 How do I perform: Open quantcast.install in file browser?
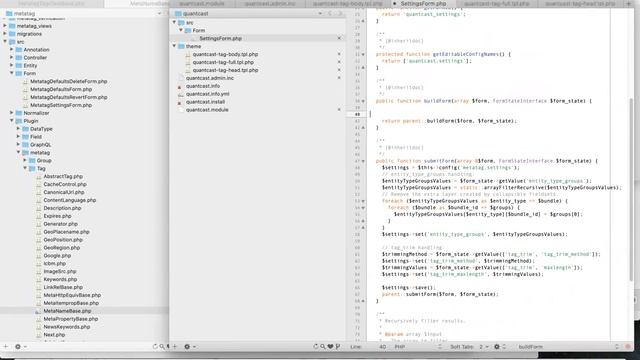(x=205, y=102)
